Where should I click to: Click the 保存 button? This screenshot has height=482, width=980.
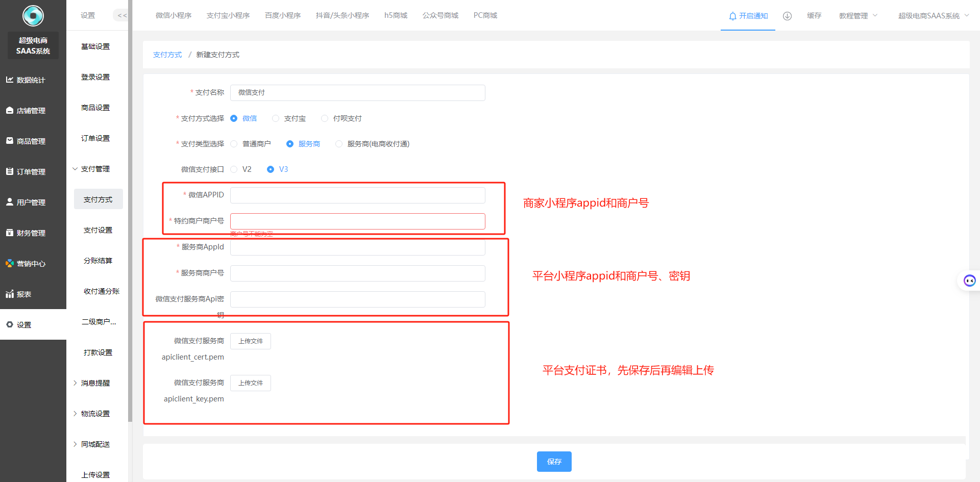point(554,462)
